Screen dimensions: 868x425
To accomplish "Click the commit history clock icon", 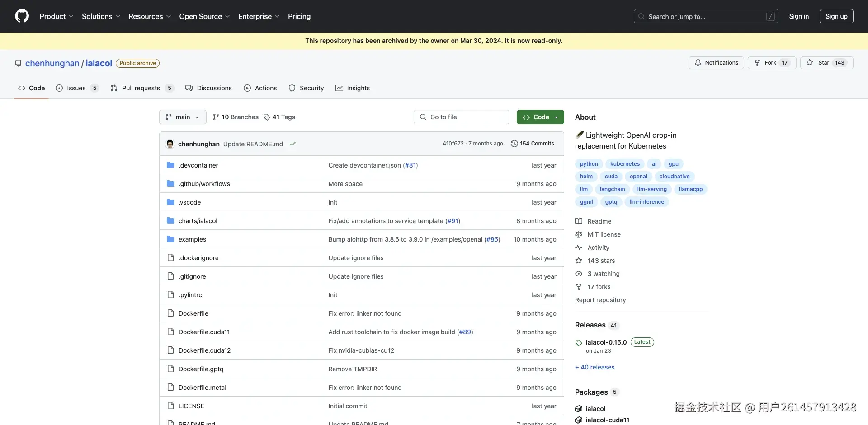I will point(514,144).
